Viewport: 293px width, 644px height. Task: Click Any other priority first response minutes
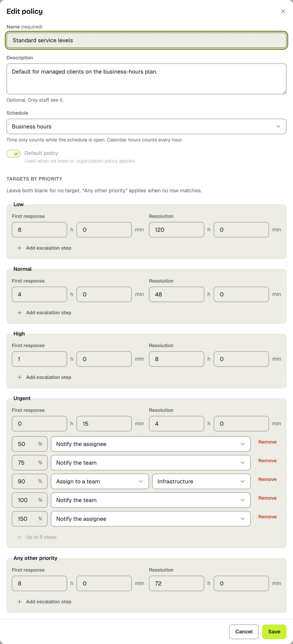[x=104, y=583]
